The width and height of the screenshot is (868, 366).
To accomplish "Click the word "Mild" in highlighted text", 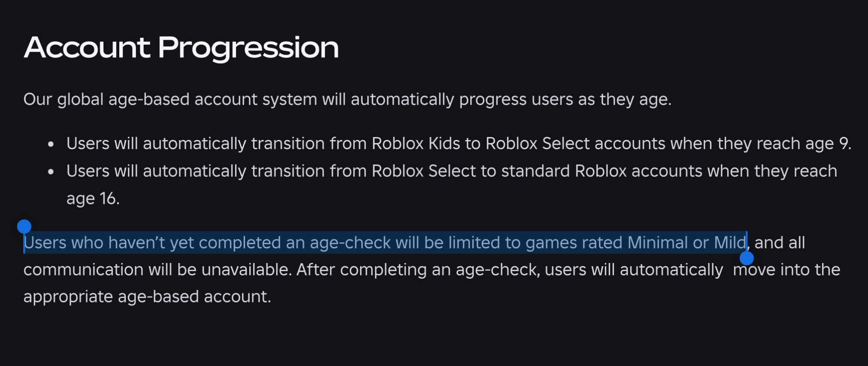I will pos(730,243).
